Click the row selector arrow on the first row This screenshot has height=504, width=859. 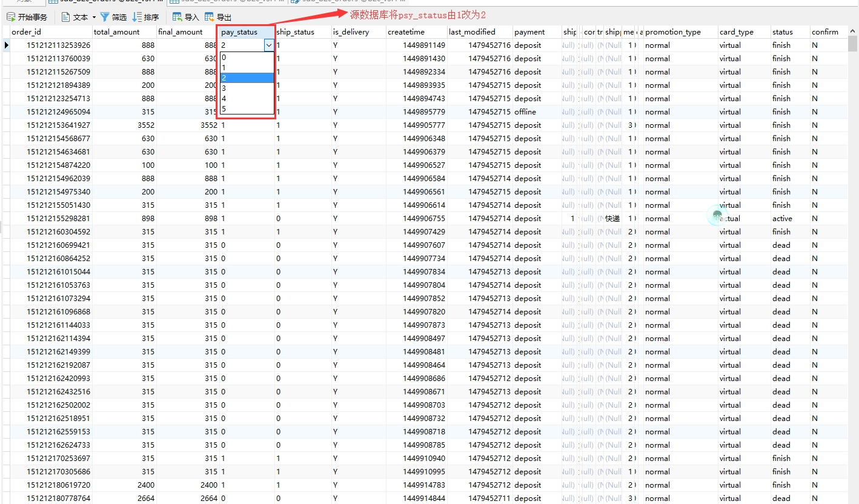[x=5, y=45]
